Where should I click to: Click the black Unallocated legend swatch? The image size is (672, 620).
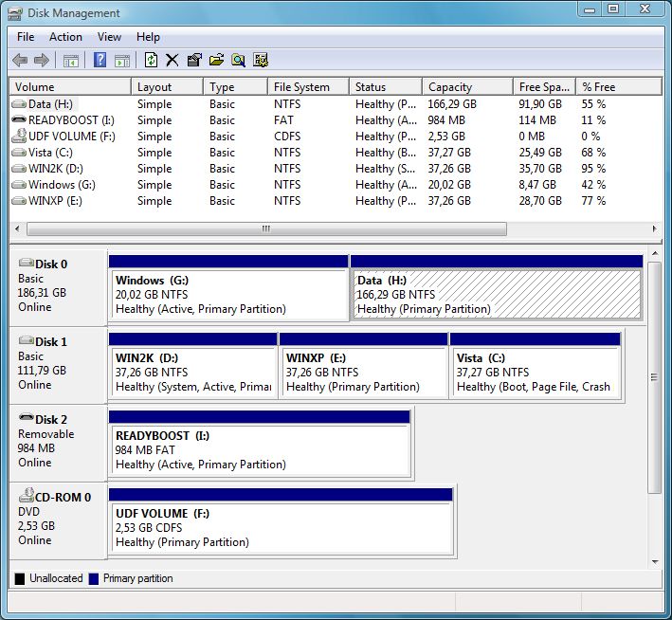20,579
